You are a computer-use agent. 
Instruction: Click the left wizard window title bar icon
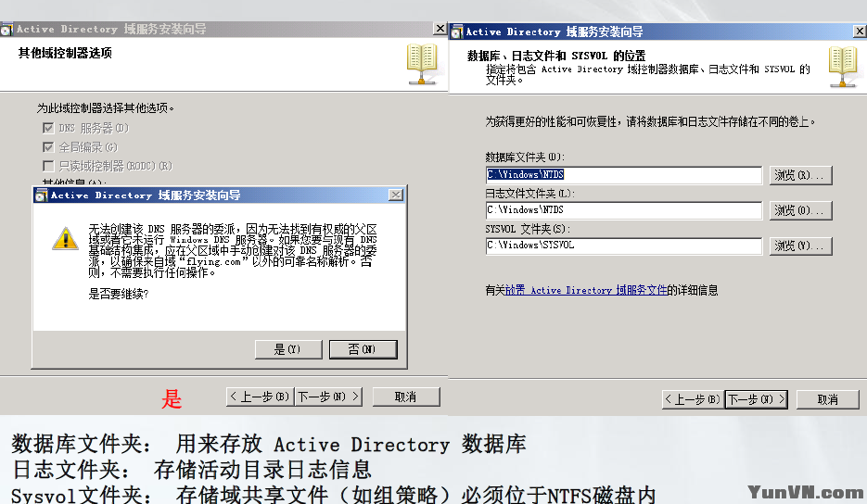point(6,30)
